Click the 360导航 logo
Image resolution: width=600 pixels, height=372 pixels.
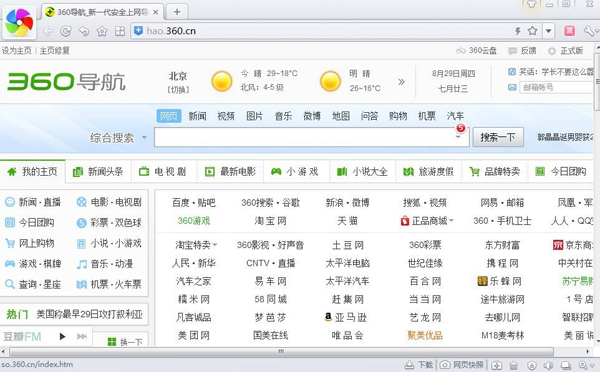[x=67, y=82]
